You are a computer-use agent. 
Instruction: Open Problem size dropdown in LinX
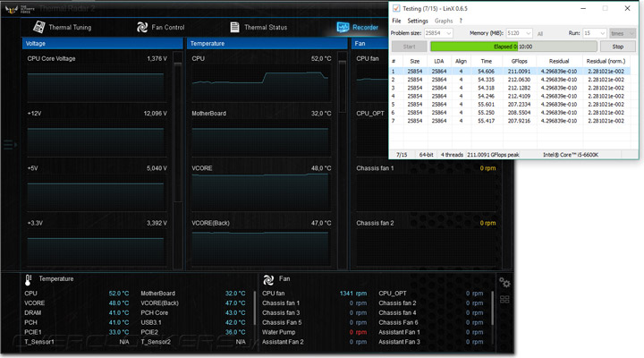click(438, 33)
